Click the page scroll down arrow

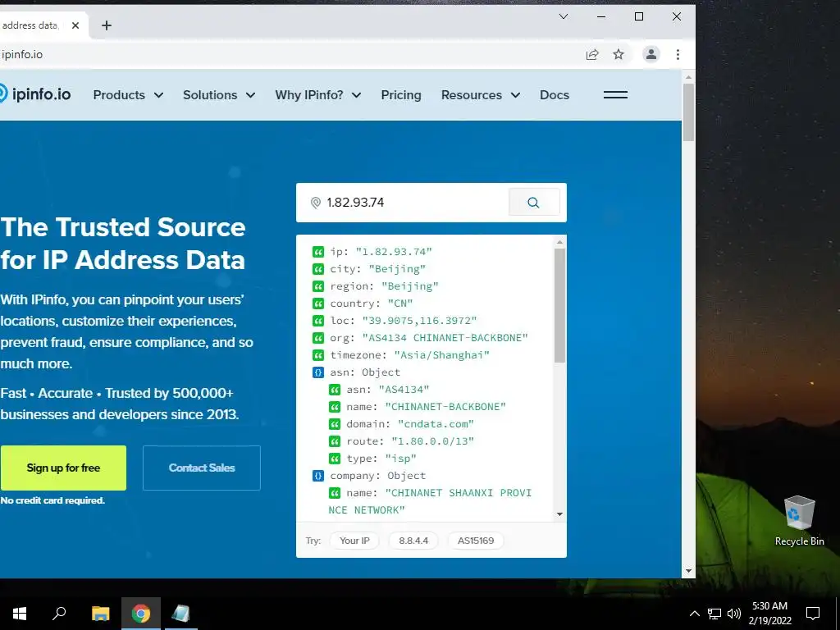(688, 571)
